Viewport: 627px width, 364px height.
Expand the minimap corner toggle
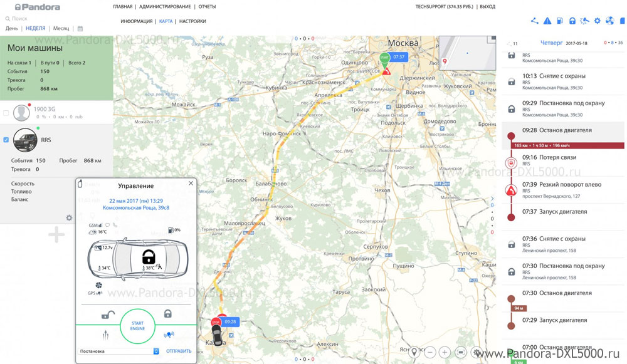(x=492, y=39)
